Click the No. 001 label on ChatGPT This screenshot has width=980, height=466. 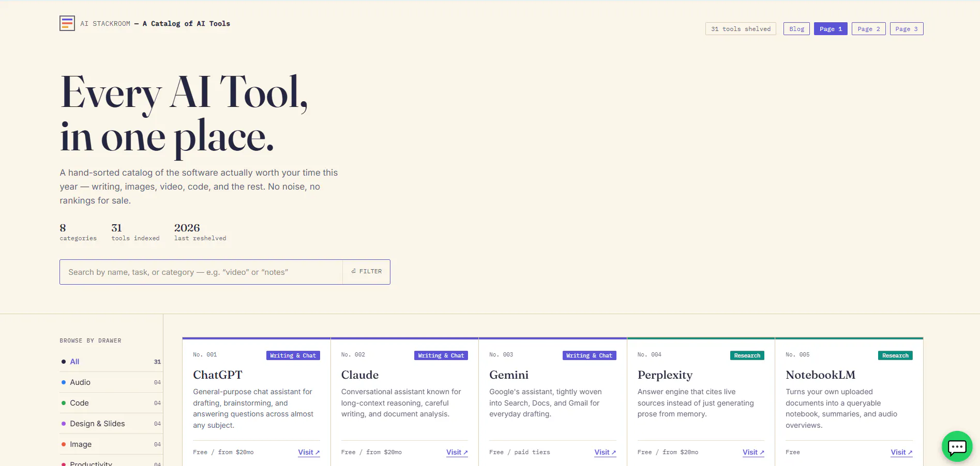click(x=205, y=354)
